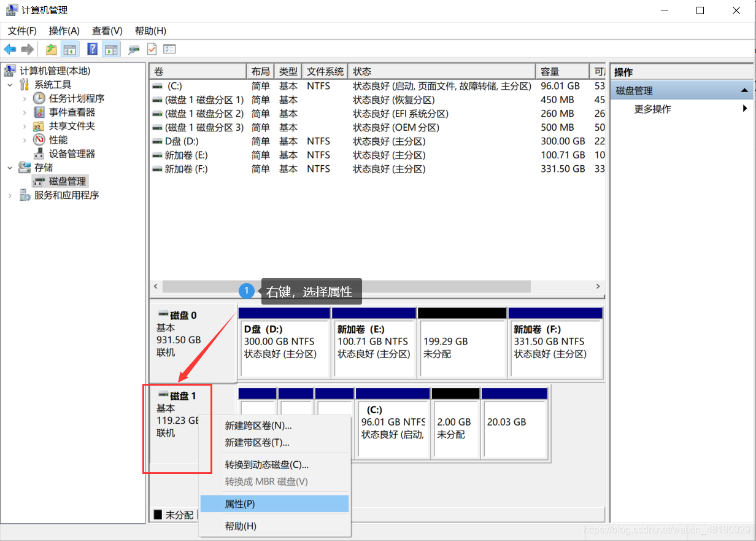The image size is (756, 541).
Task: Click the blue question mark Help icon
Action: 93,50
